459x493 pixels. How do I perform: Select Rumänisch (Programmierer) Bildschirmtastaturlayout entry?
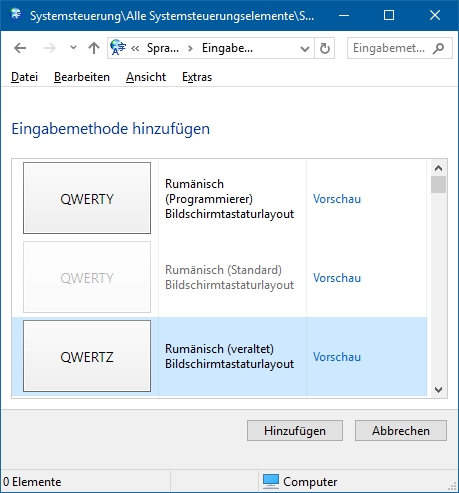pyautogui.click(x=229, y=199)
